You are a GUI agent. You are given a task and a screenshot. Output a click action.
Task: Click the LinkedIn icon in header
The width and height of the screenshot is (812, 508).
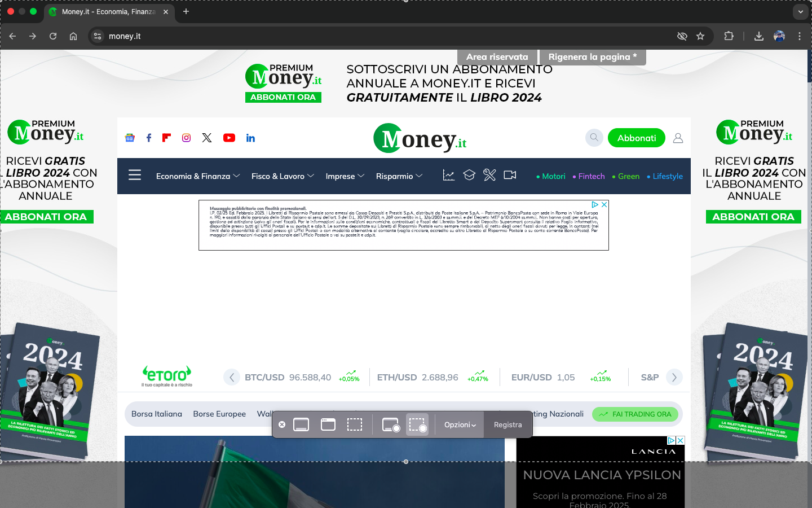coord(250,138)
